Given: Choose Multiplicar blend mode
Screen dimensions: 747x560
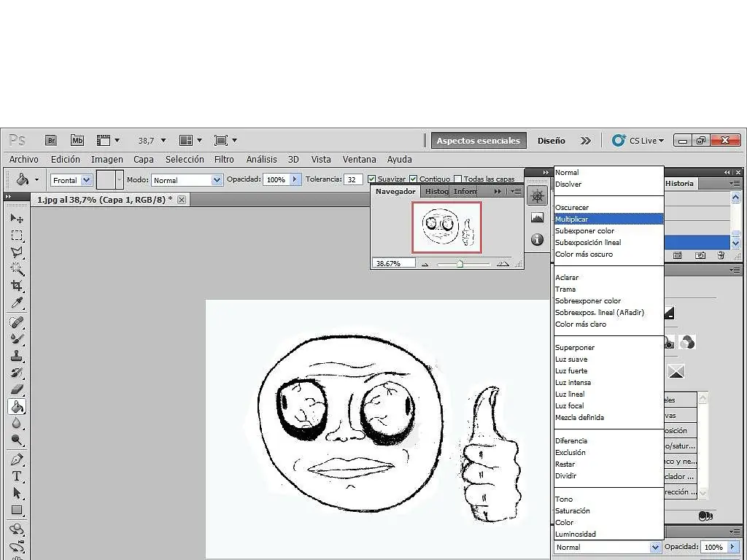Looking at the screenshot, I should tap(609, 219).
